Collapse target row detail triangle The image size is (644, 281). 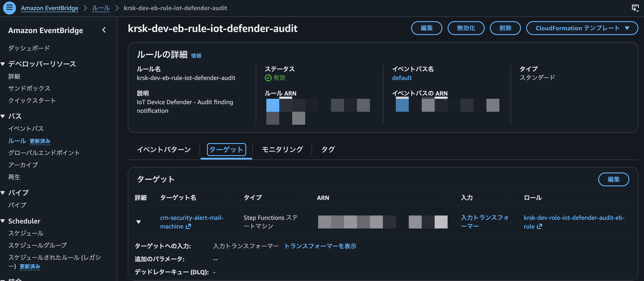(x=139, y=222)
